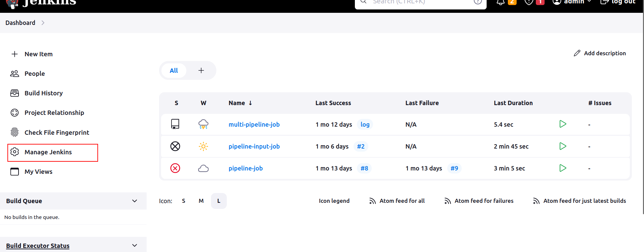
Task: Click the Project Relationship icon
Action: click(14, 113)
